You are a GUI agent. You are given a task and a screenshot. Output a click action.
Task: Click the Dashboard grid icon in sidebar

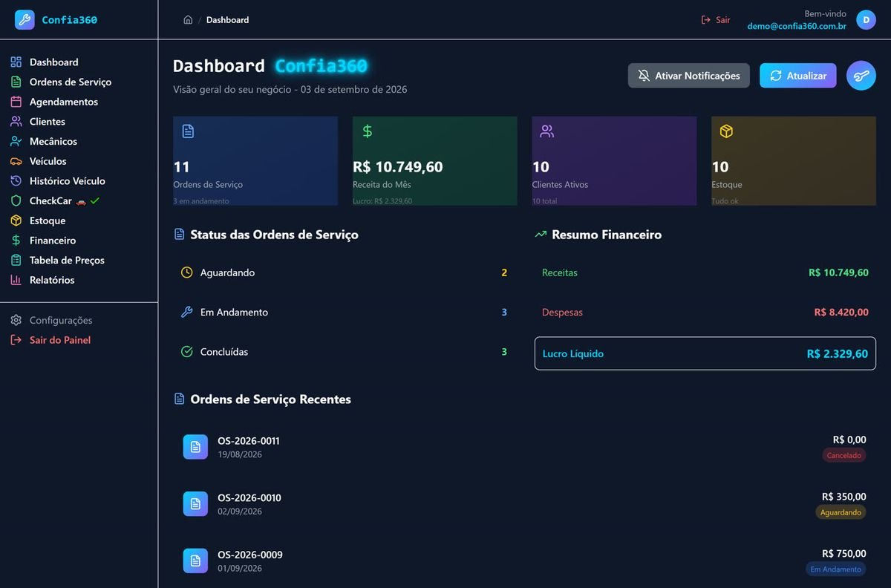[16, 62]
